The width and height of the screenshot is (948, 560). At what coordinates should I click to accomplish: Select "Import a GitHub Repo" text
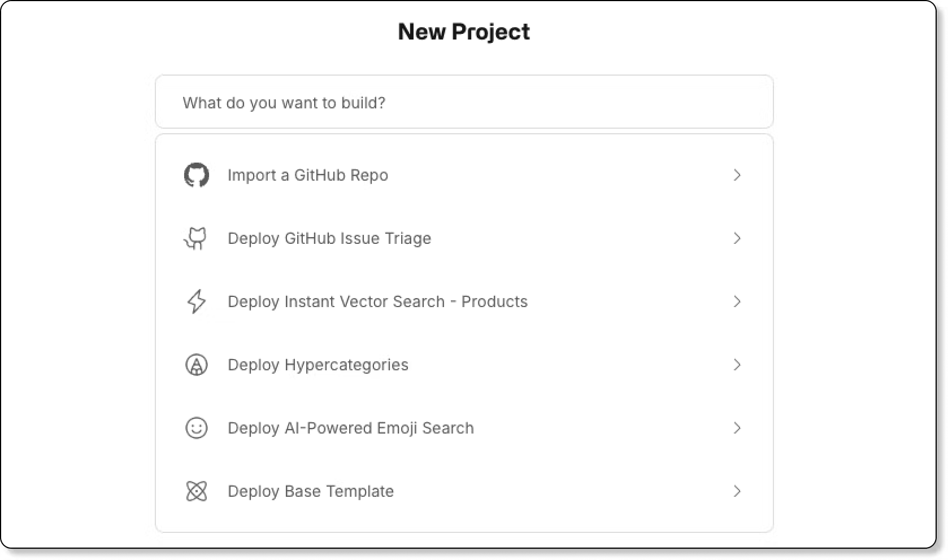(x=308, y=176)
